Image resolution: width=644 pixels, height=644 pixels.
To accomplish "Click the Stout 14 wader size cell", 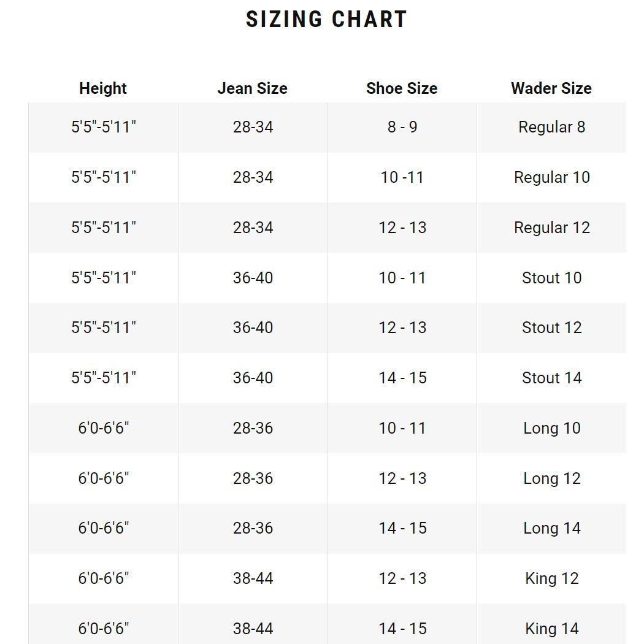I will pyautogui.click(x=551, y=378).
